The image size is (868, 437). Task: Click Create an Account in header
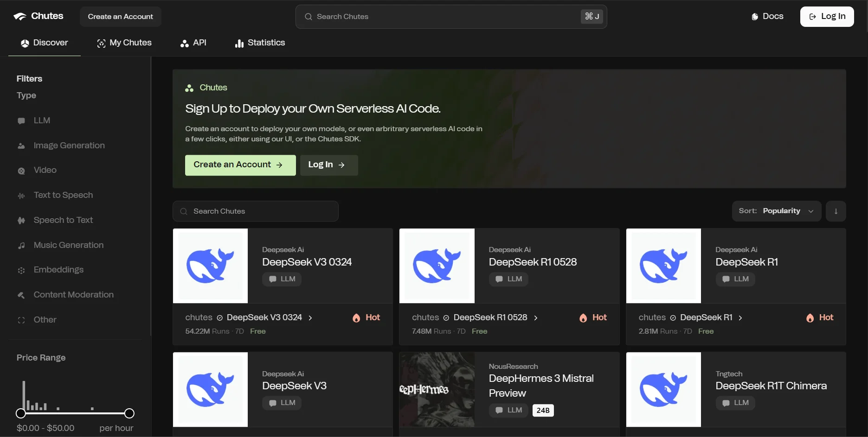pos(121,17)
